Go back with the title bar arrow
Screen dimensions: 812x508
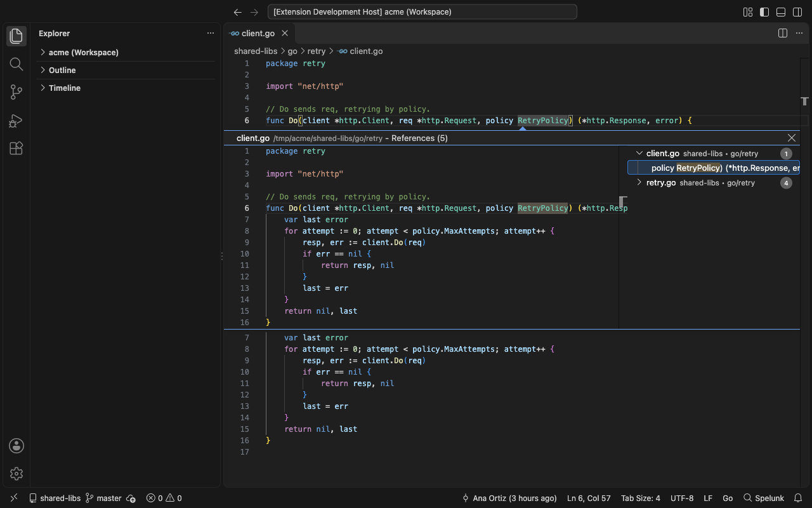point(238,12)
